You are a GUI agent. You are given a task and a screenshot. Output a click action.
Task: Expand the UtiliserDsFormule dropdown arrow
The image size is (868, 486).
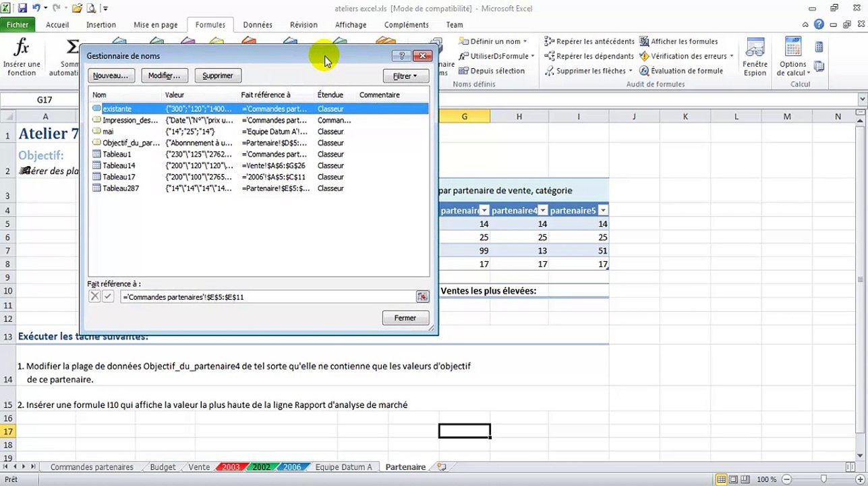[x=533, y=56]
